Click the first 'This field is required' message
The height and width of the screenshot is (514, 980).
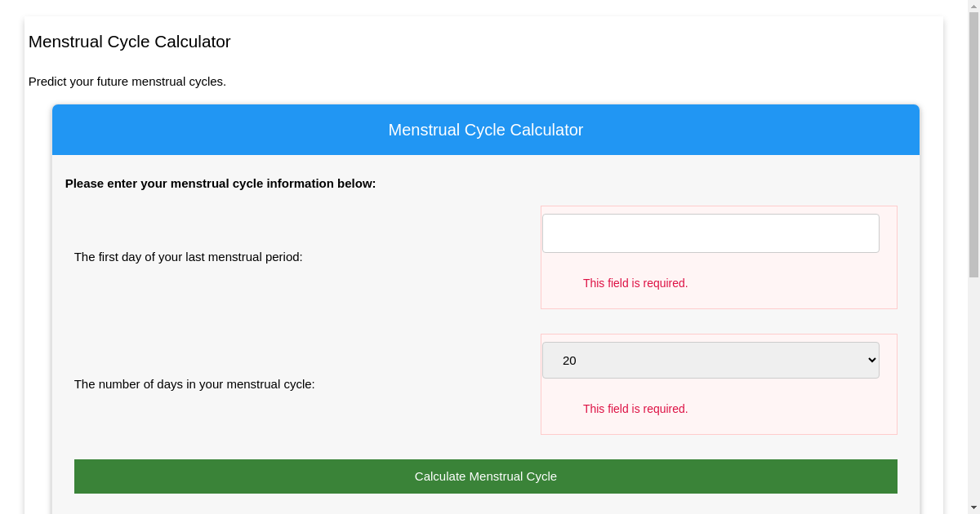(635, 283)
